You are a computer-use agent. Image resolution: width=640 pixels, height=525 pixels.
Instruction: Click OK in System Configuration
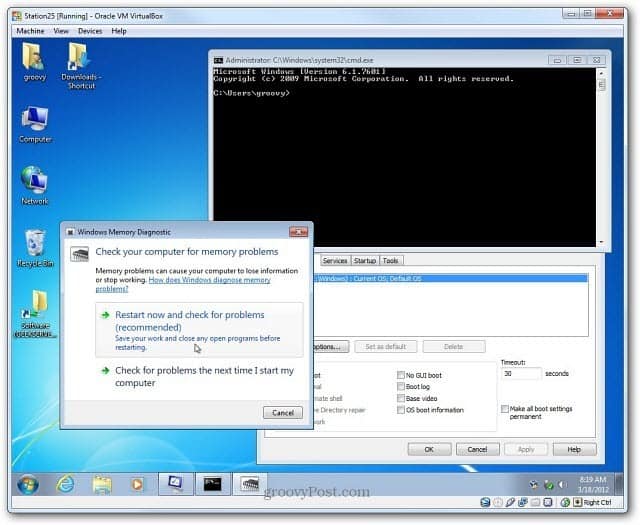[429, 449]
